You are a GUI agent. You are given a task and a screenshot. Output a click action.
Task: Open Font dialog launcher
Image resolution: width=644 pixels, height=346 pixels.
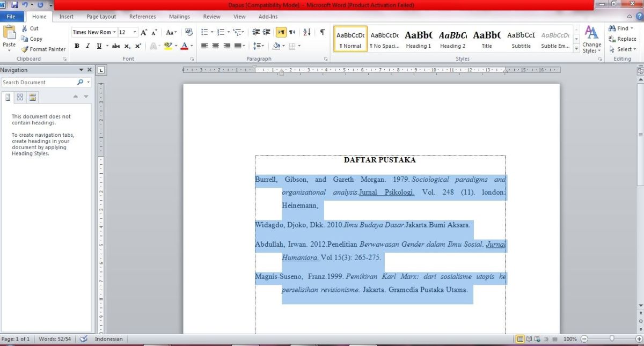[193, 59]
